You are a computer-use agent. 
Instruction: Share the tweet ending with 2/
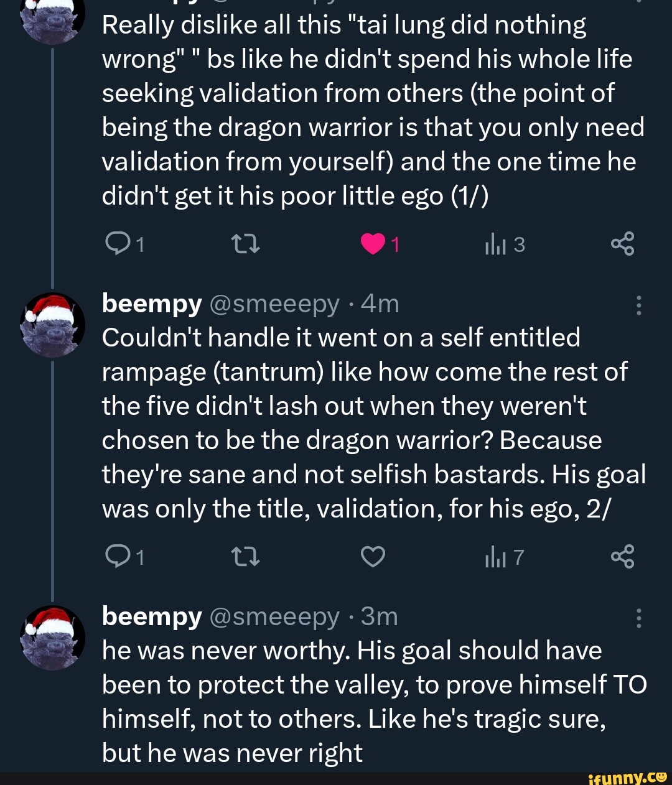coord(622,556)
